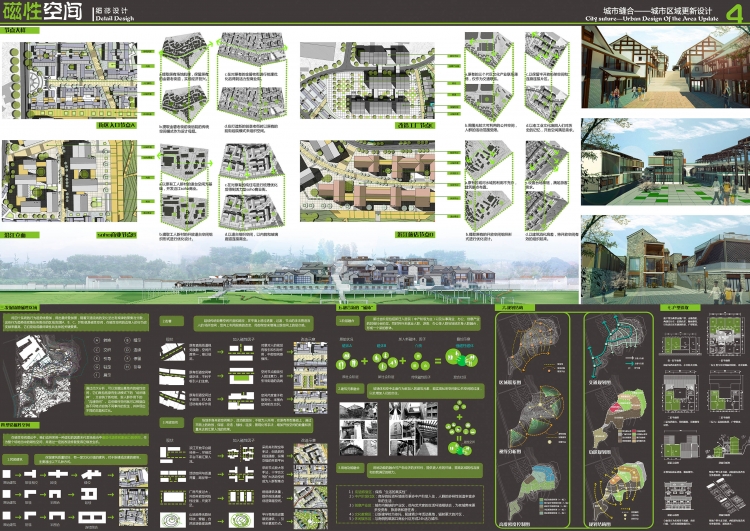Image resolution: width=750 pixels, height=531 pixels.
Task: Click the large green page number 4
Action: [x=734, y=13]
